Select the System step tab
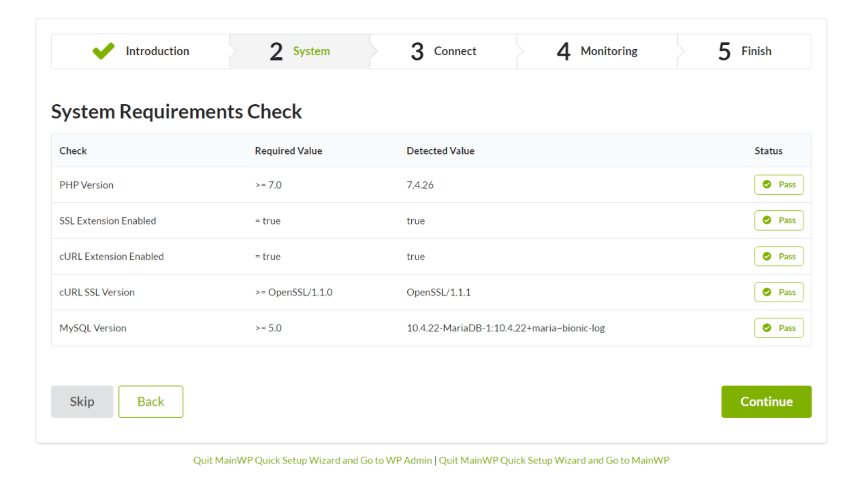 300,51
